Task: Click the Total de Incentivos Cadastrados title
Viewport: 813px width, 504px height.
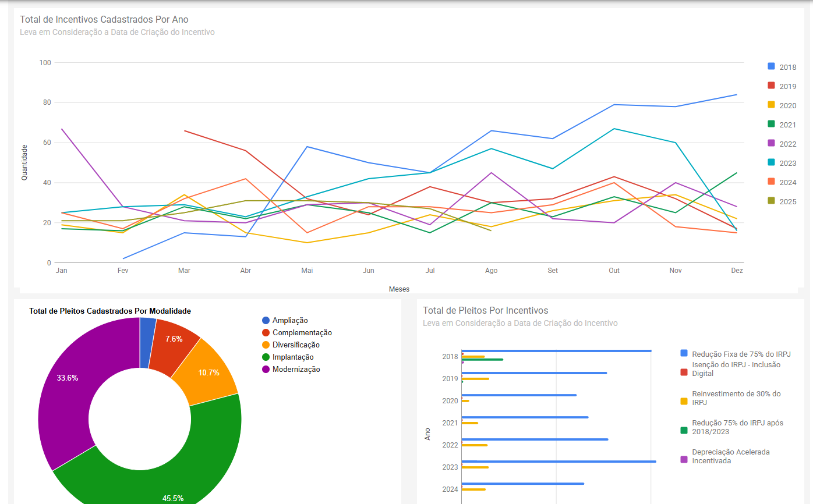Action: tap(104, 20)
